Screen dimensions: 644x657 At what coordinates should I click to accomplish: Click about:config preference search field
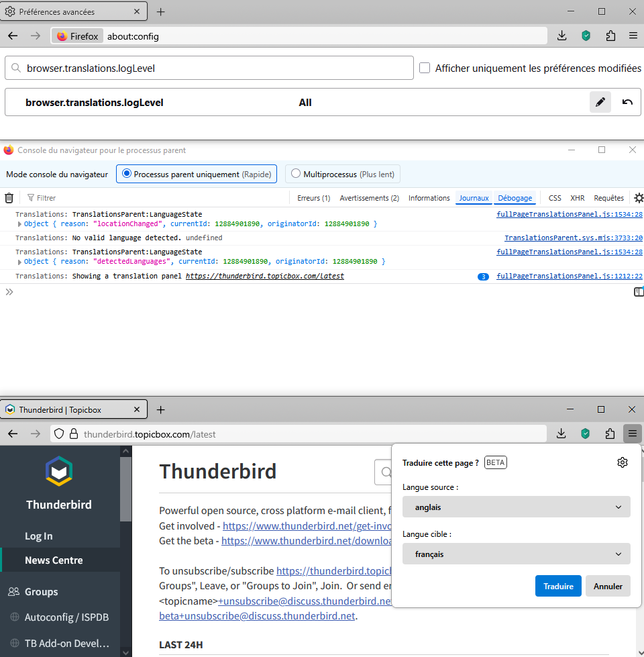point(209,68)
